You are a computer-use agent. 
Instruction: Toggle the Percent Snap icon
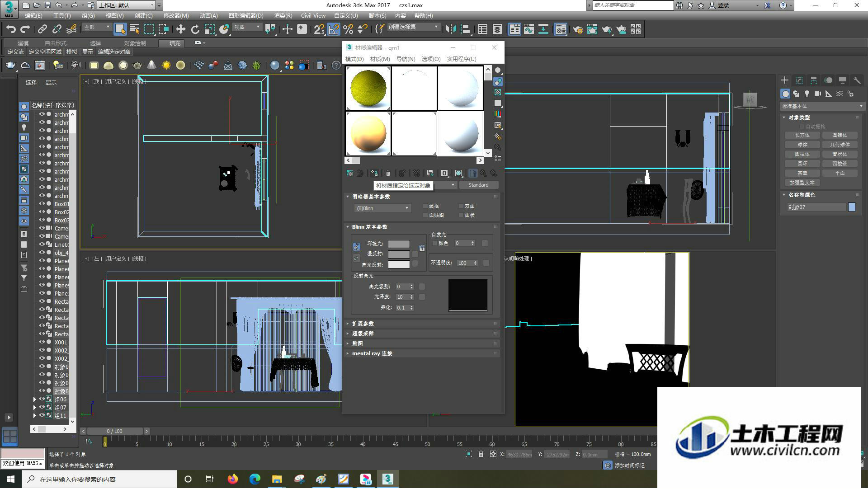[348, 29]
